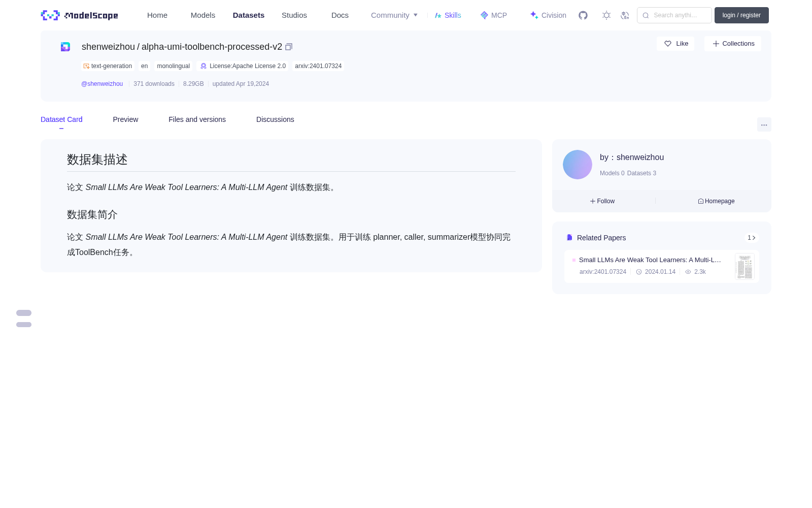The width and height of the screenshot is (812, 508).
Task: Switch to the Preview tab
Action: click(x=125, y=119)
